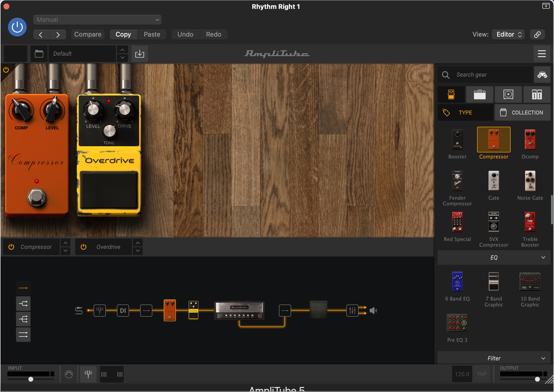Select the Dcomp pedal thumbnail
The height and width of the screenshot is (392, 554).
coord(530,139)
